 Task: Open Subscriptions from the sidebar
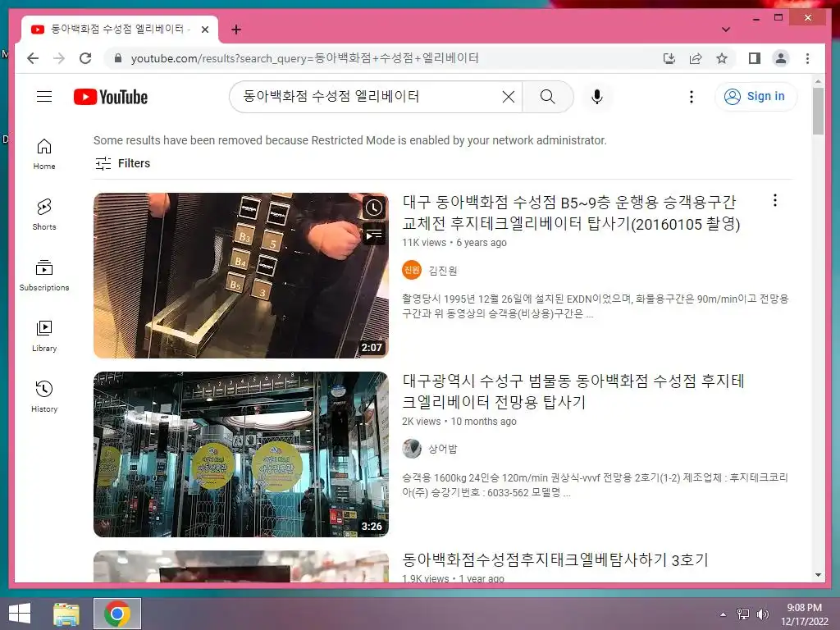(x=44, y=276)
